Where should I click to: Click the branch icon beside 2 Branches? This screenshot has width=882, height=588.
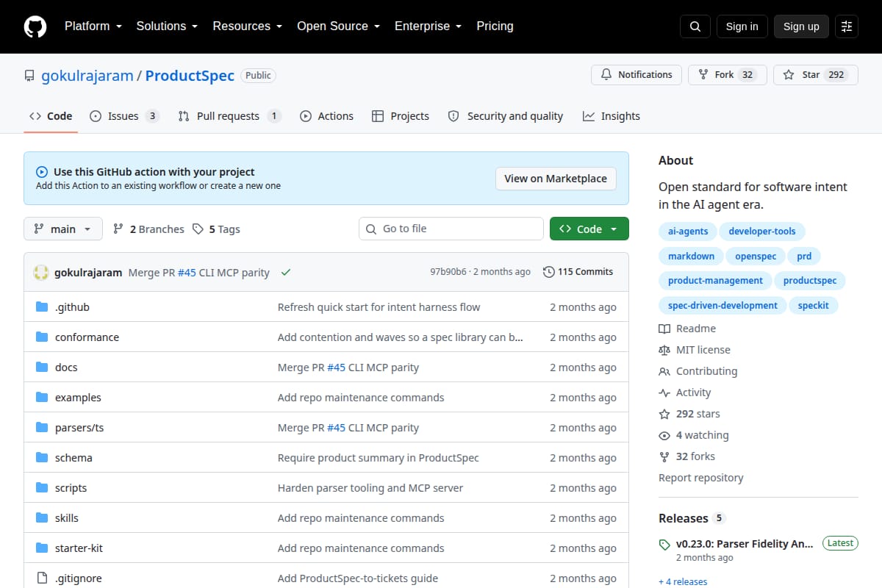(x=118, y=229)
